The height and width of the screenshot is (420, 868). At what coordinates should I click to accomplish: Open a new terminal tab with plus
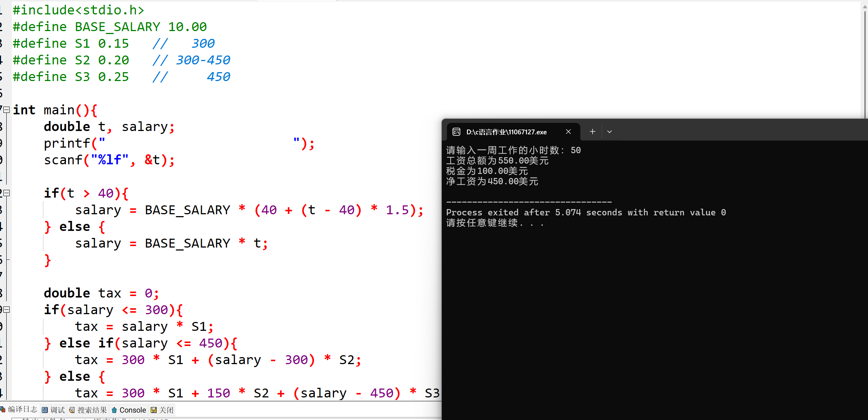click(592, 132)
